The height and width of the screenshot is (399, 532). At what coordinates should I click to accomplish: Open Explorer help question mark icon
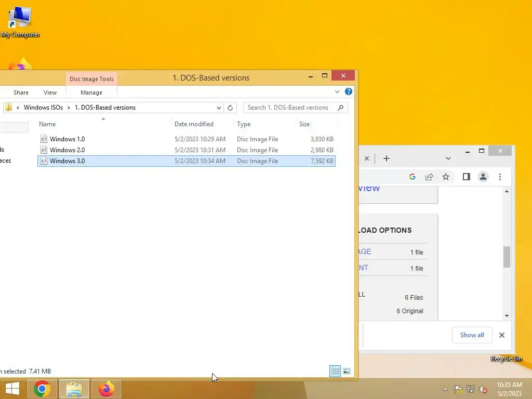[348, 91]
